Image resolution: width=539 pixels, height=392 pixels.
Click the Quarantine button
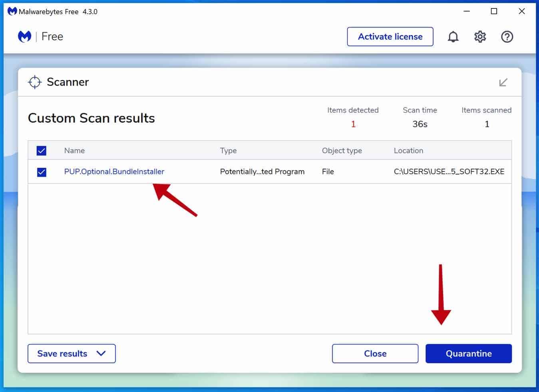(x=468, y=354)
